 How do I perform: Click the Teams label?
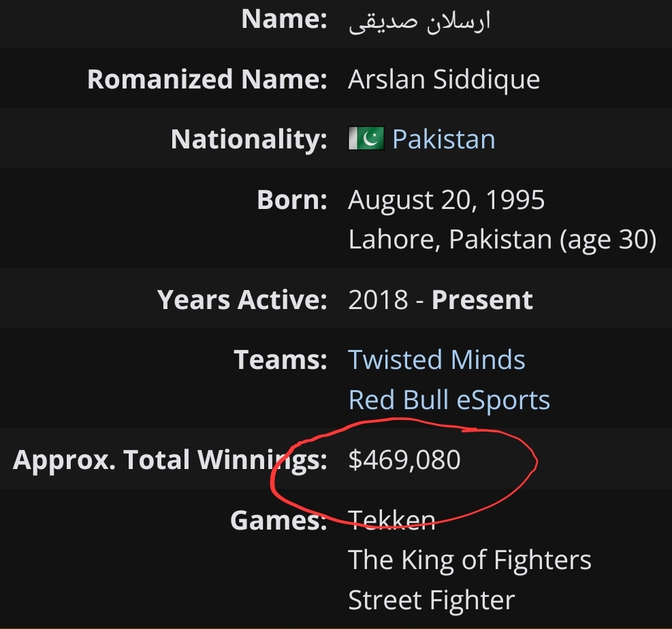pyautogui.click(x=281, y=359)
